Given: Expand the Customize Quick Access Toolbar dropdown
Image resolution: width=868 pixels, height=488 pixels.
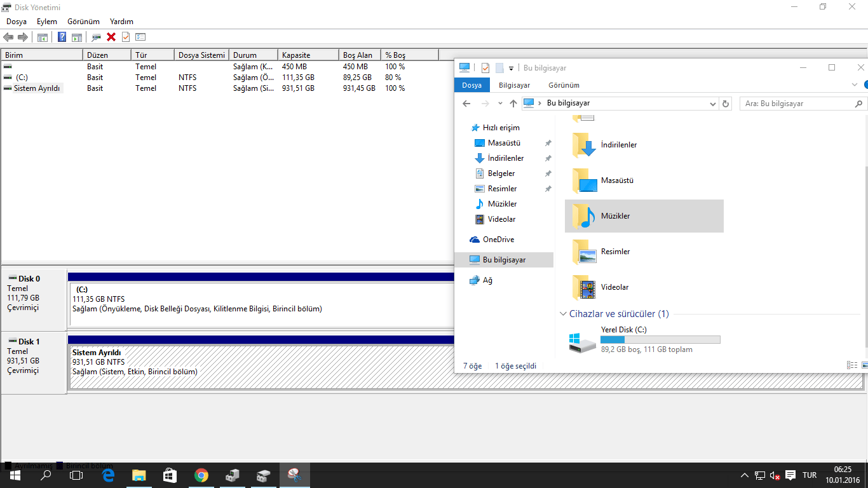Looking at the screenshot, I should pos(511,69).
